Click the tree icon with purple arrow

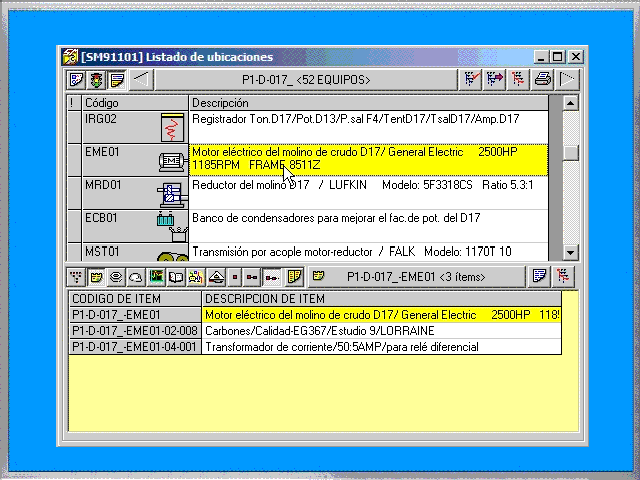(495, 79)
